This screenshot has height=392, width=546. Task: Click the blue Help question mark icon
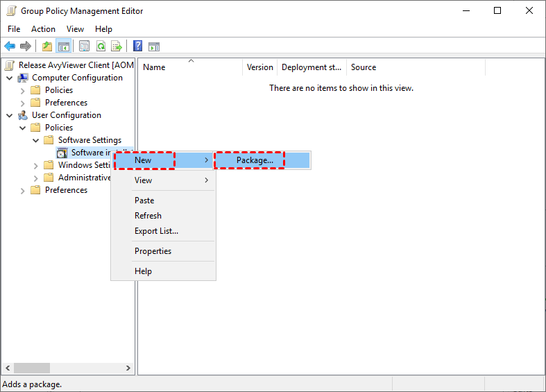tap(137, 46)
